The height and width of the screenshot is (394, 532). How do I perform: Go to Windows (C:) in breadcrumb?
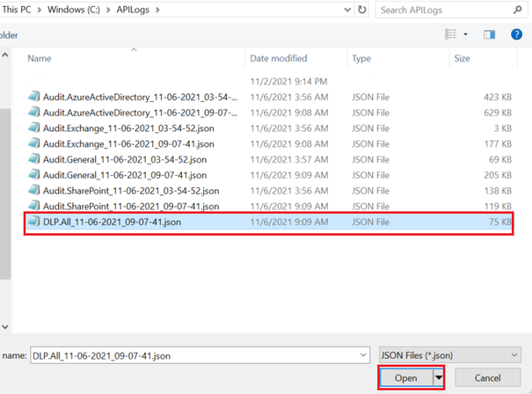[x=74, y=10]
